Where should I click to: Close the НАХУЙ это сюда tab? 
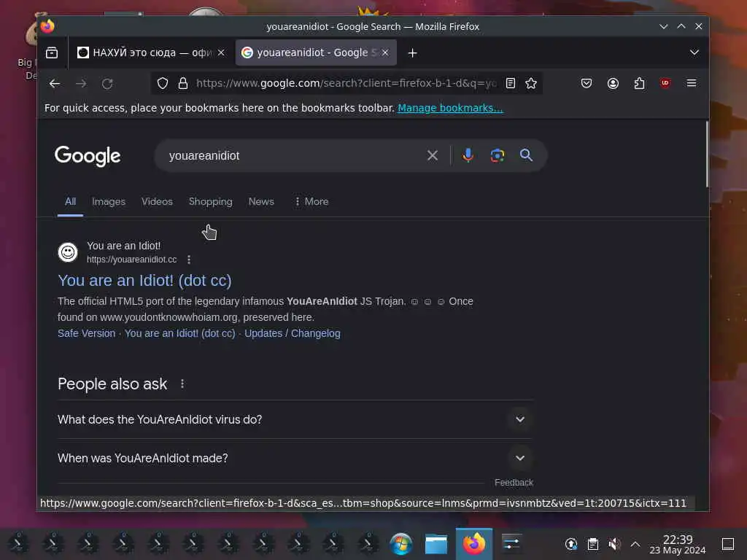(221, 52)
